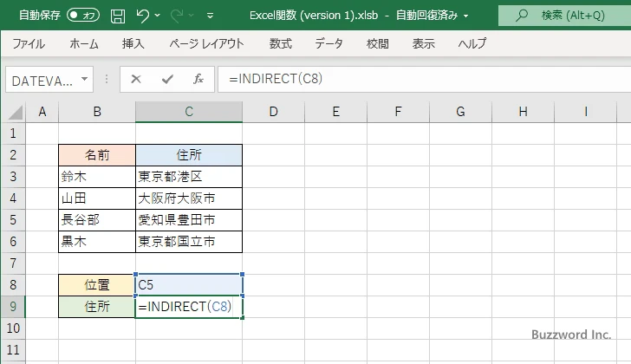The image size is (631, 364).
Task: Select column A header
Action: [42, 112]
